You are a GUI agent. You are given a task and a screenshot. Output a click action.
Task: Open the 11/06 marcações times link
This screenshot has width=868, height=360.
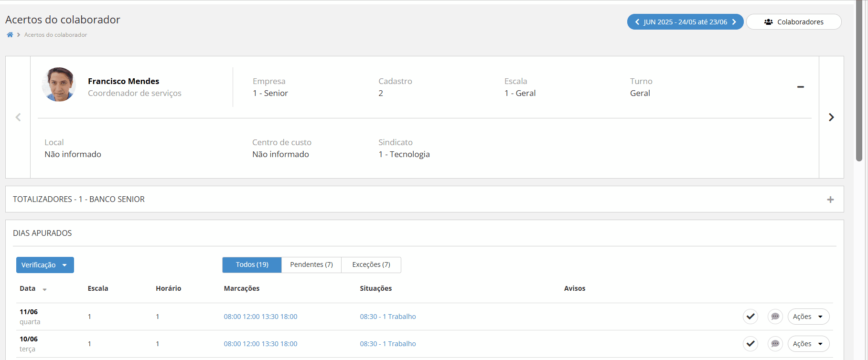(260, 317)
